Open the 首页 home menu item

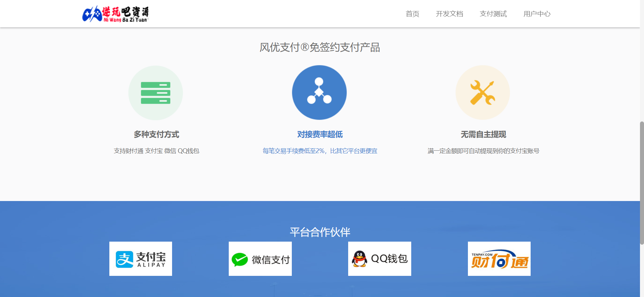[412, 14]
